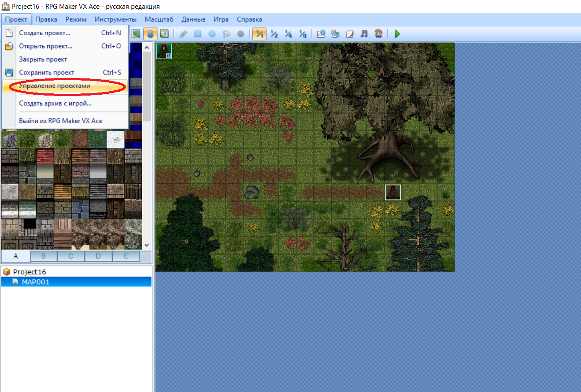
Task: Choose Сохранить проект menu entry
Action: [x=65, y=73]
